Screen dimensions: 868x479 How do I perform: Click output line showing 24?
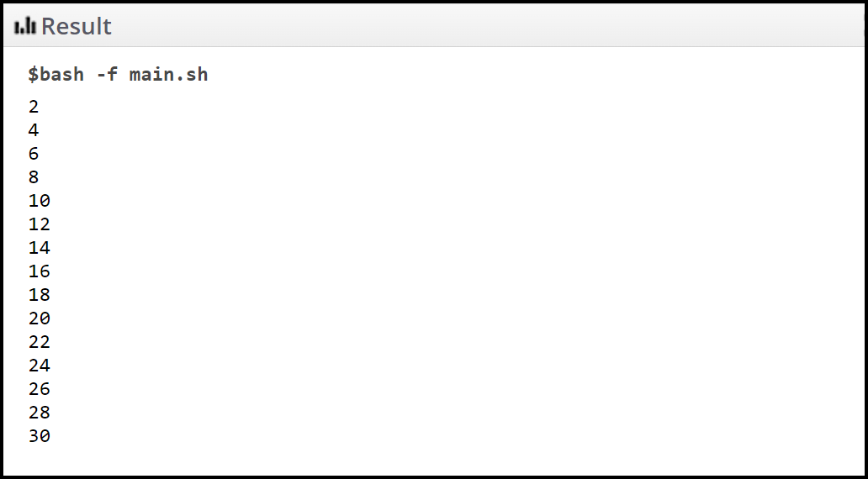(40, 365)
